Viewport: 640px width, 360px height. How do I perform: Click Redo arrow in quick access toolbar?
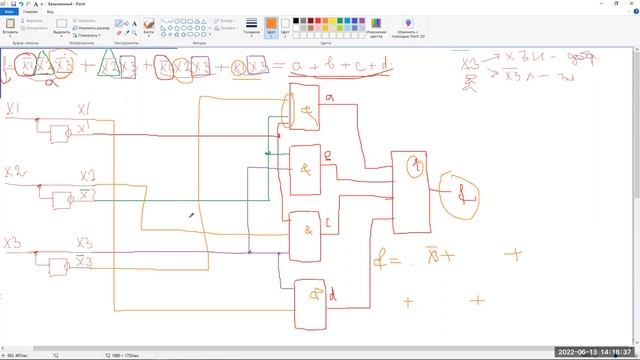click(28, 4)
